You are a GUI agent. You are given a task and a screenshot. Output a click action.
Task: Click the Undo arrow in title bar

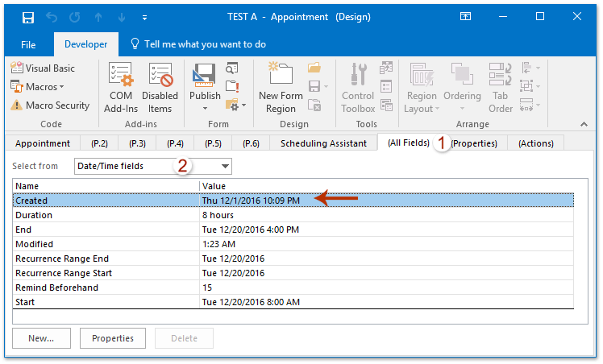click(x=51, y=17)
